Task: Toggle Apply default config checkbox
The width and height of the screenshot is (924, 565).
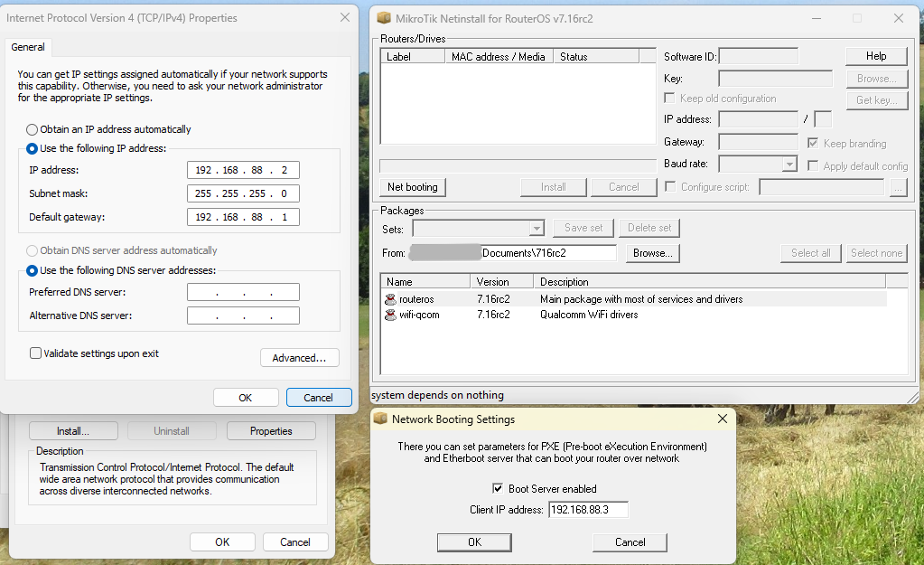Action: pyautogui.click(x=813, y=165)
